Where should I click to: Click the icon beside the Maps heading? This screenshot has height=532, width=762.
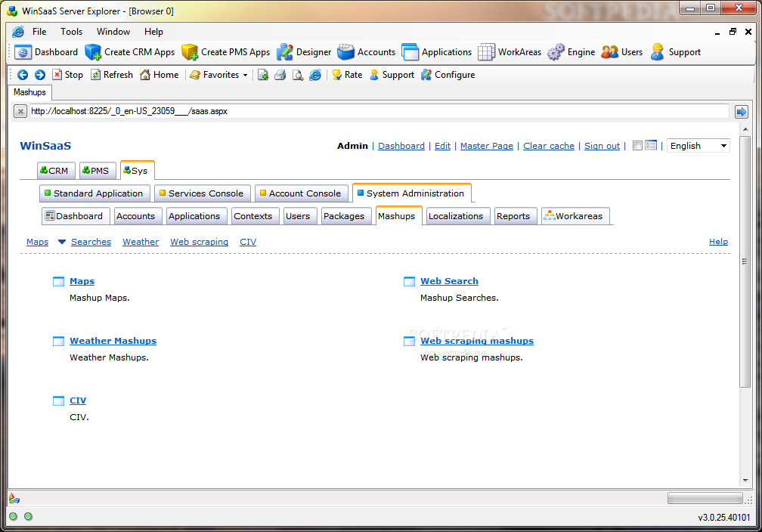point(58,281)
